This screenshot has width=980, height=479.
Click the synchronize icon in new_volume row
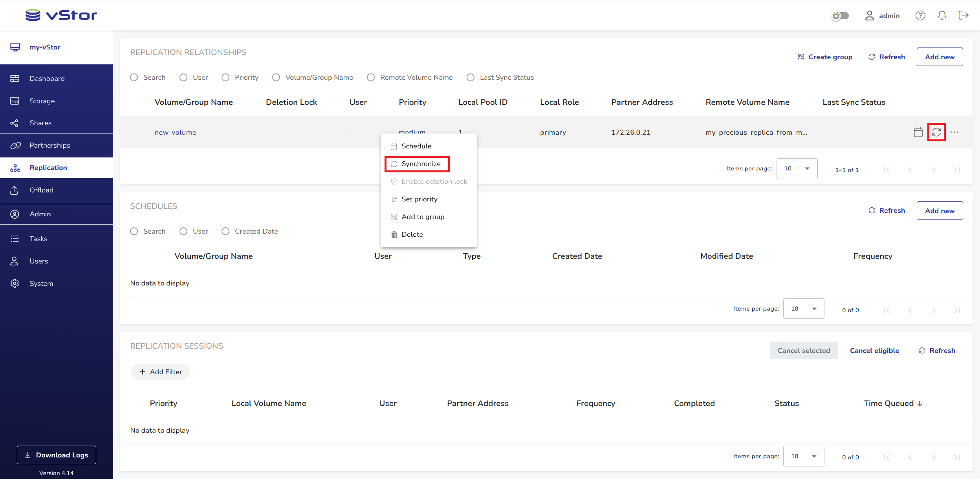[x=936, y=132]
